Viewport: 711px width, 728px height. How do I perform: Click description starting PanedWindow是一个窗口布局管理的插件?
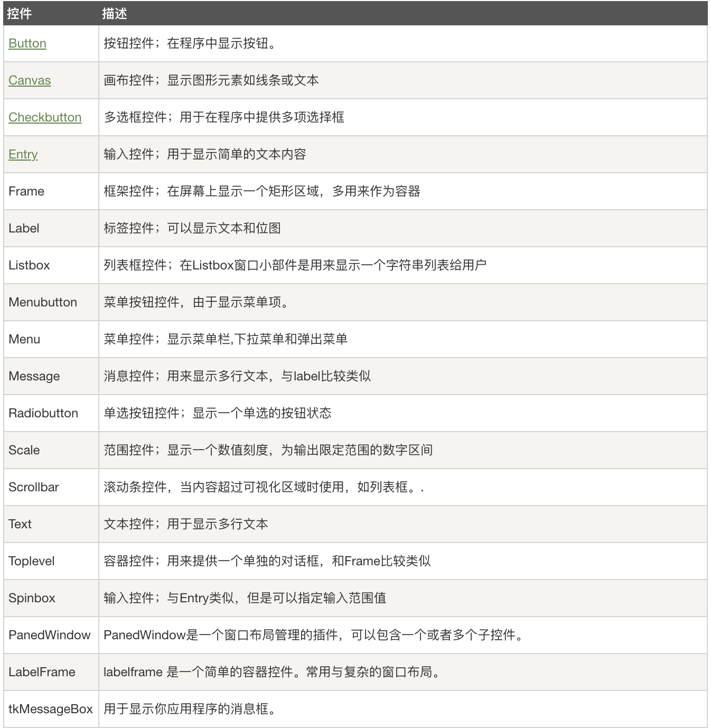(x=314, y=635)
